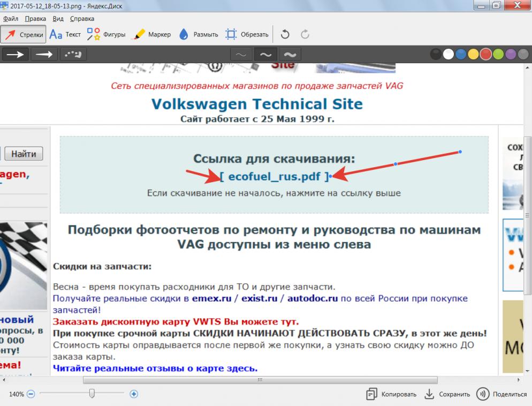Image resolution: width=532 pixels, height=406 pixels.
Task: Pick the green color swatch
Action: click(498, 54)
